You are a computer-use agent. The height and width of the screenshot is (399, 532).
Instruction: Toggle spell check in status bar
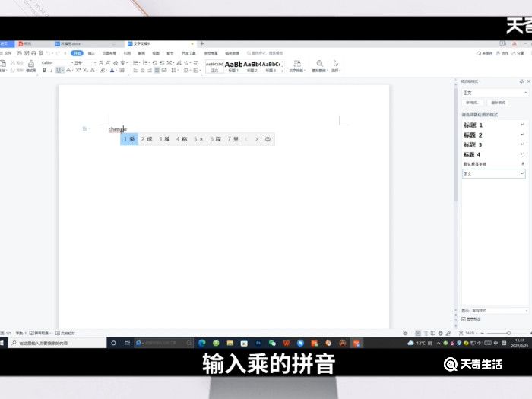[x=39, y=333]
